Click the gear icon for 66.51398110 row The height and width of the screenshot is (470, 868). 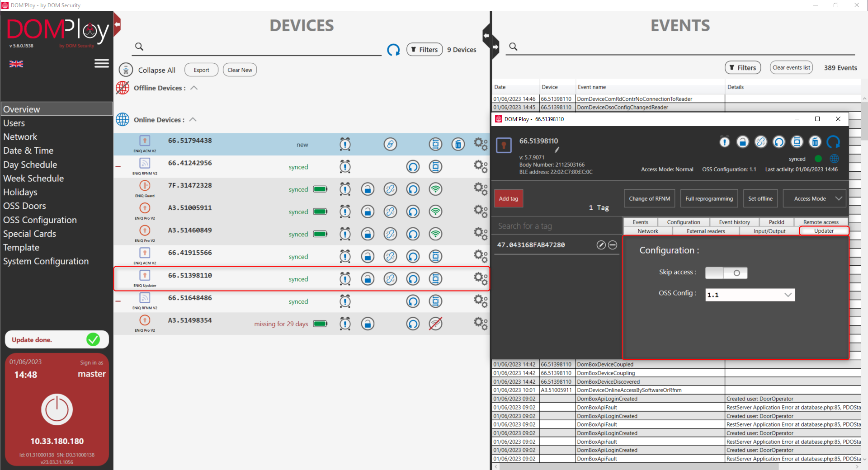point(481,279)
